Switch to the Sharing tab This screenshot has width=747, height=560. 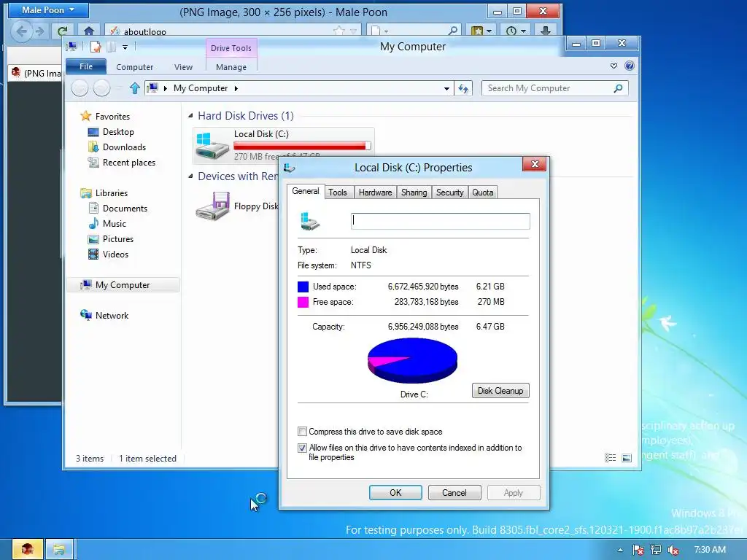[414, 192]
